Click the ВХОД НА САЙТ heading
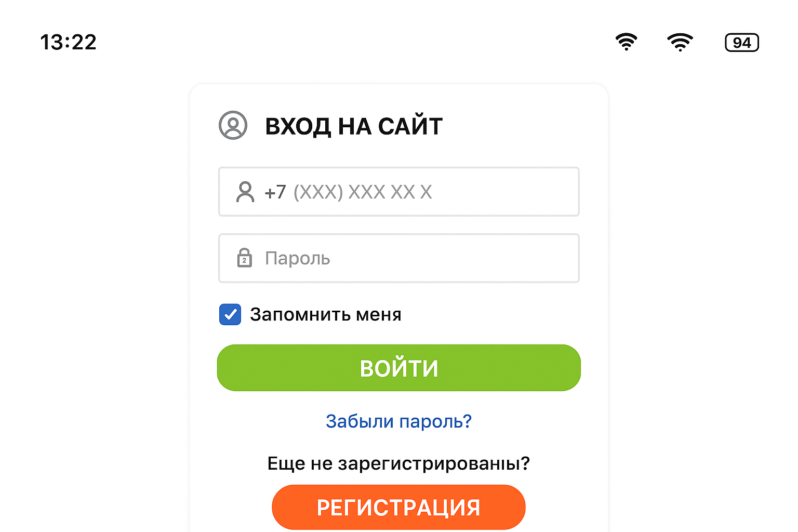The width and height of the screenshot is (798, 532). [x=354, y=126]
